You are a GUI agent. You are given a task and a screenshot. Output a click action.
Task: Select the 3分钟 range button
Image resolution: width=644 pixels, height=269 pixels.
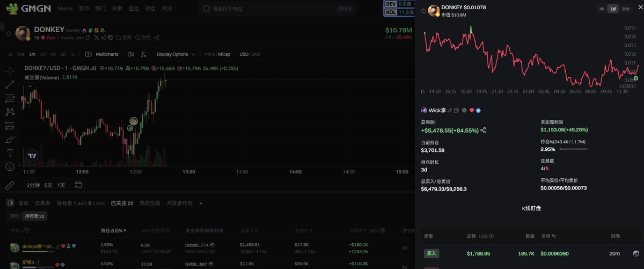pyautogui.click(x=33, y=185)
